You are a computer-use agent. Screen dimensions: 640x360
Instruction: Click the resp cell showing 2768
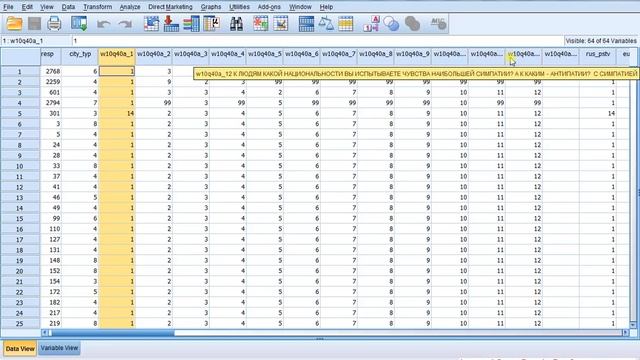51,71
